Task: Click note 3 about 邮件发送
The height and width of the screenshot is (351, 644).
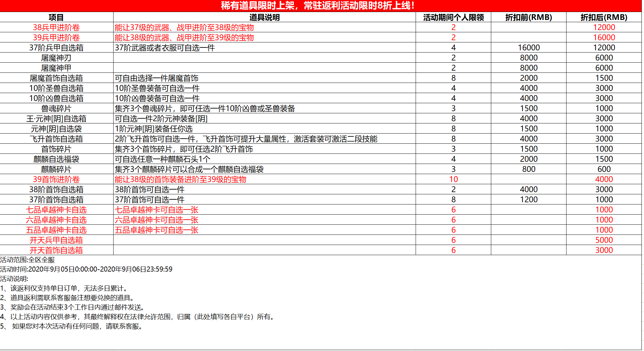Action: tap(73, 307)
